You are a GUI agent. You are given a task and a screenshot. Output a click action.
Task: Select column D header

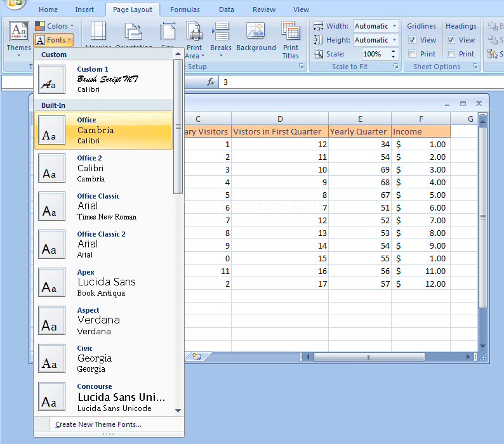coord(280,119)
